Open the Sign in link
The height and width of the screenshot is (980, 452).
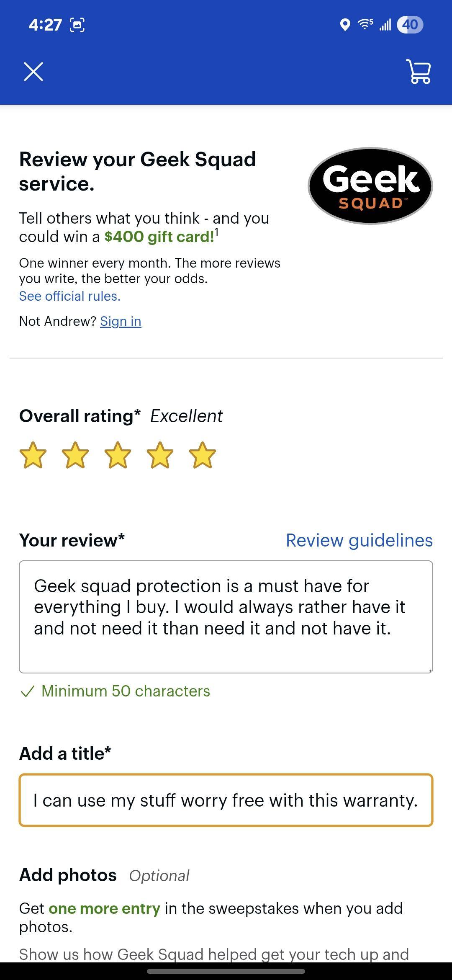coord(121,321)
